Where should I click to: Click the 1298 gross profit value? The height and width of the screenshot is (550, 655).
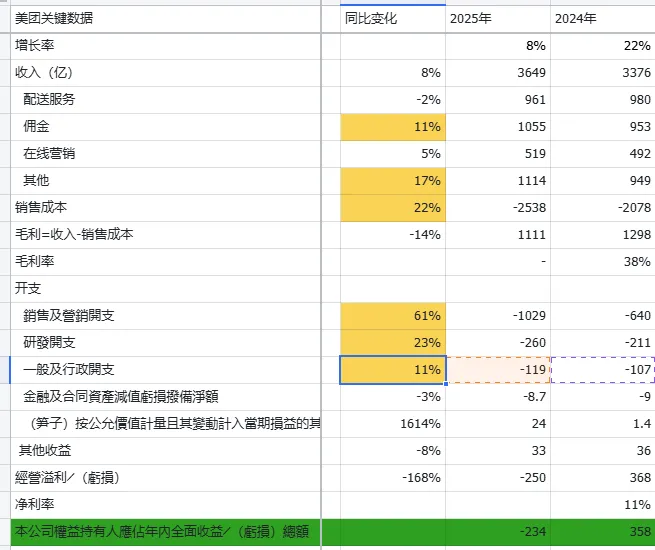(x=603, y=235)
